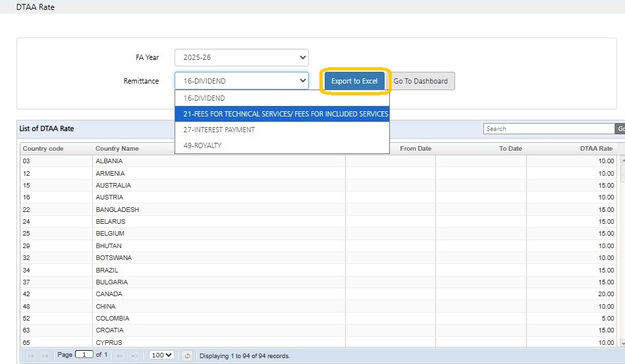Click the page number input box
625x364 pixels.
coord(84,355)
